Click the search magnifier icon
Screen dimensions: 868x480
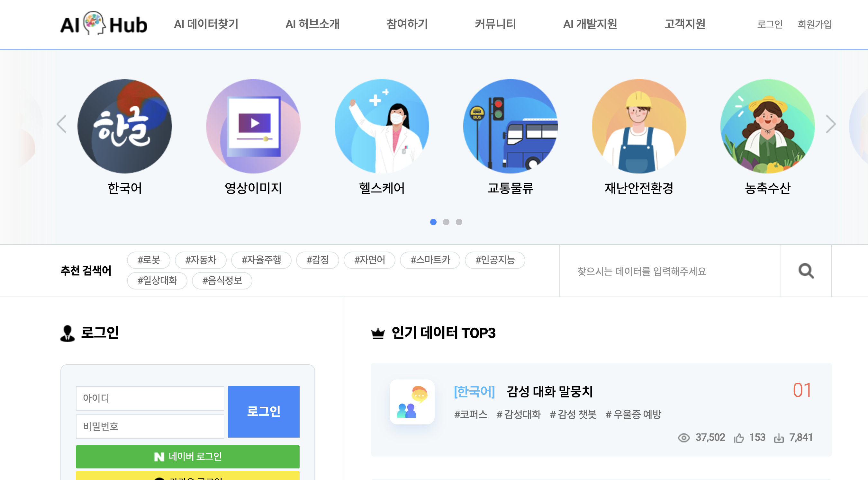click(806, 271)
